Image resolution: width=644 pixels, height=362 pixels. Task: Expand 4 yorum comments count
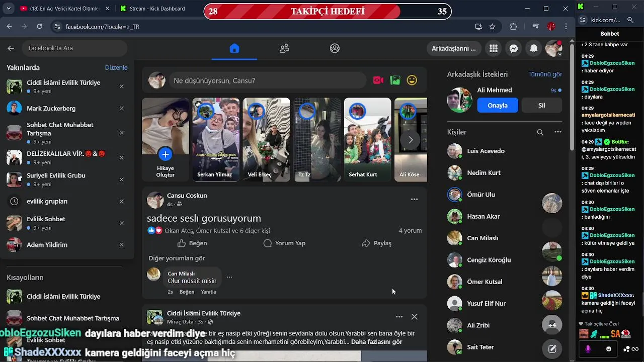(410, 230)
